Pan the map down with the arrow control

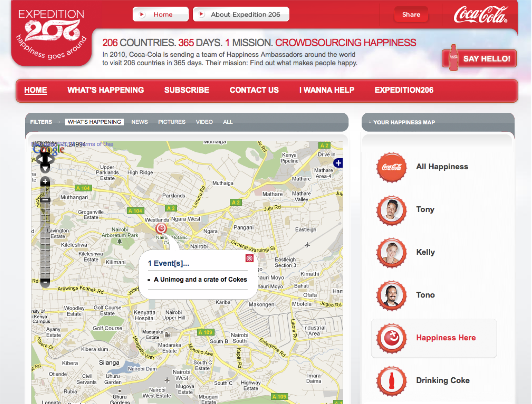tap(45, 168)
